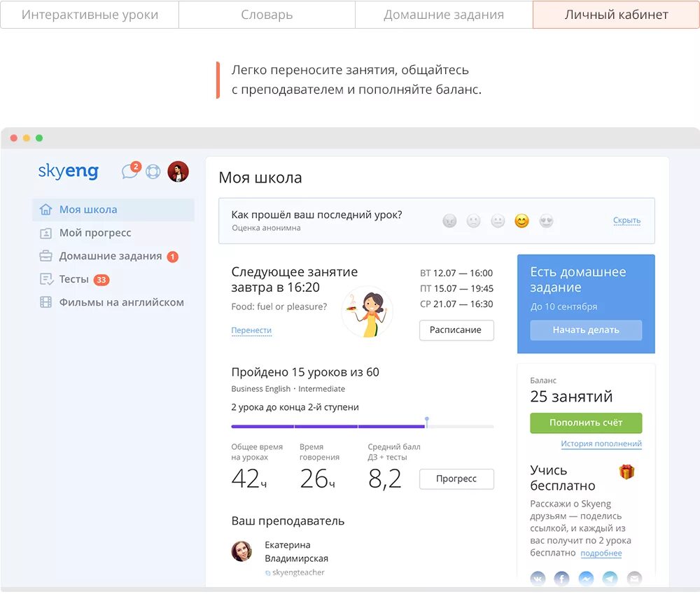Rate last lesson with angry face emoji
700x594 pixels.
coord(449,221)
